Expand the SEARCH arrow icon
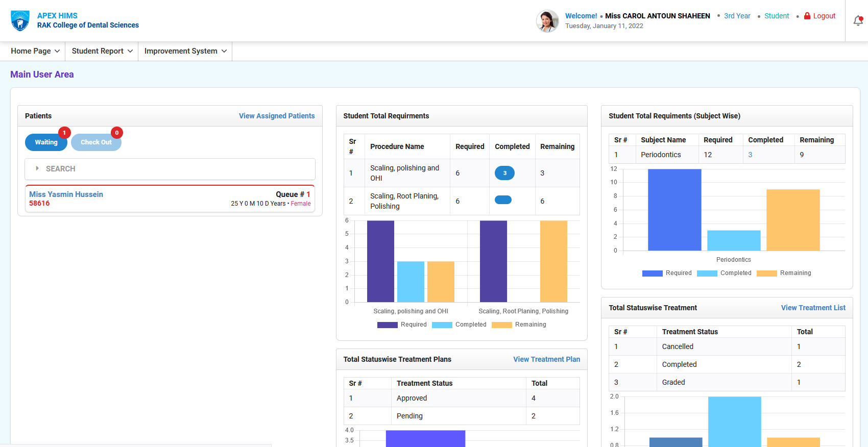868x447 pixels. pyautogui.click(x=37, y=168)
